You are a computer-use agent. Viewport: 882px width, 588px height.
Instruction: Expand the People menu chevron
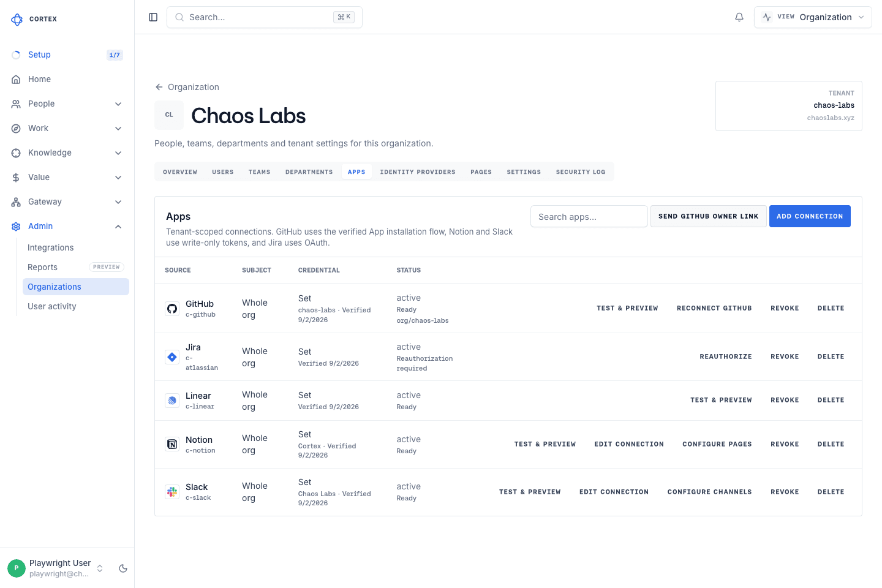[118, 104]
